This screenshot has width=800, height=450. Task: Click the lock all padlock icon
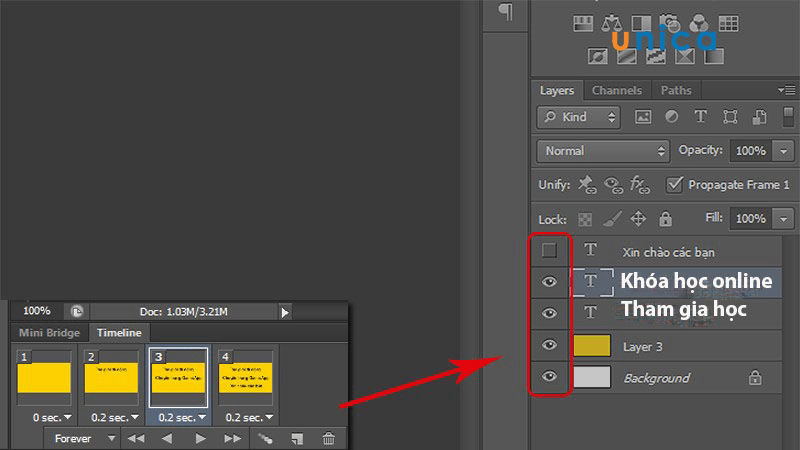pyautogui.click(x=665, y=219)
